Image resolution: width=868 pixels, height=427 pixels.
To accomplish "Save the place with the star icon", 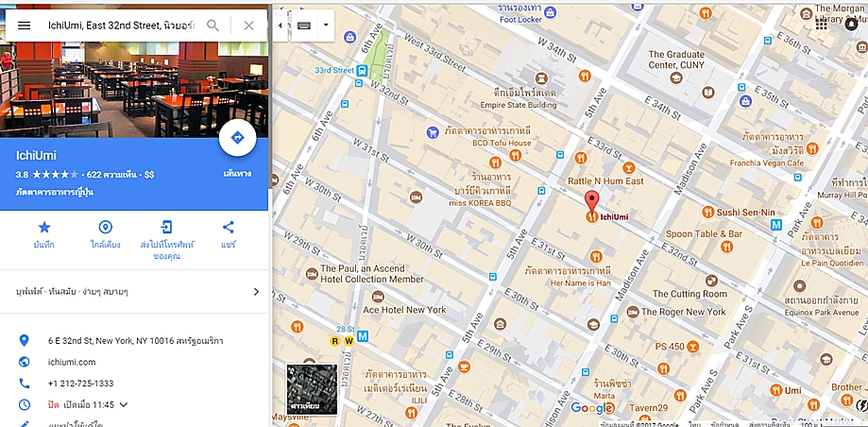I will coord(43,227).
